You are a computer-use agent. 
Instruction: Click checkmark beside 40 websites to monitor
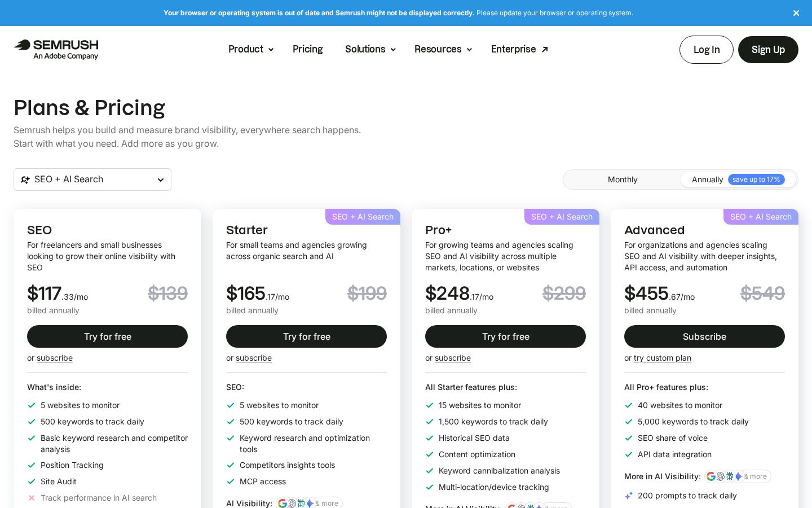(x=629, y=405)
